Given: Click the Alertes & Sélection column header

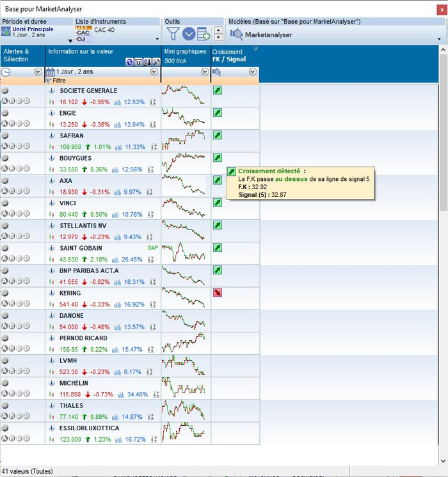Looking at the screenshot, I should (22, 56).
